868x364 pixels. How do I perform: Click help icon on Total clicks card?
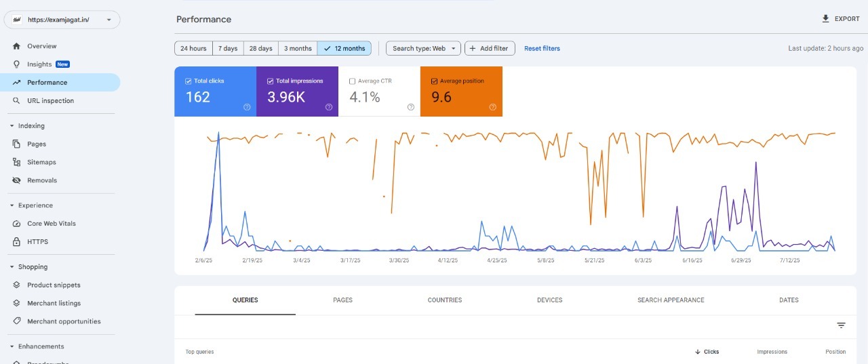(x=247, y=107)
